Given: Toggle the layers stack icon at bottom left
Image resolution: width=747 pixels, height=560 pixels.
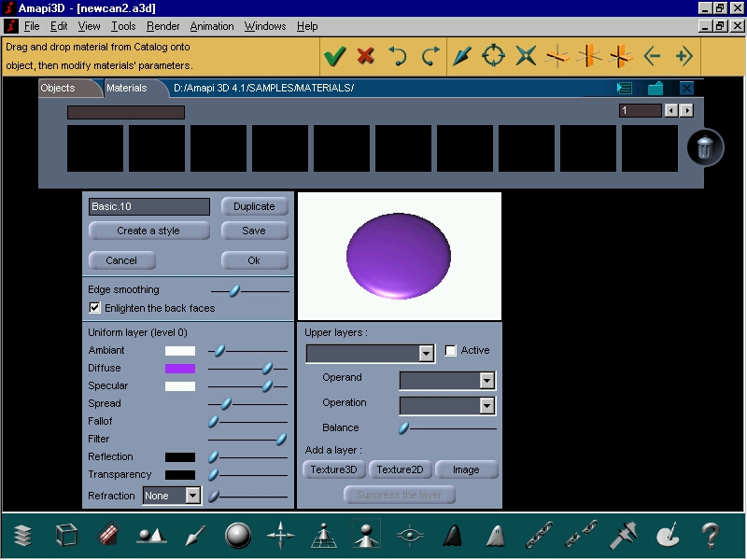Looking at the screenshot, I should click(22, 536).
